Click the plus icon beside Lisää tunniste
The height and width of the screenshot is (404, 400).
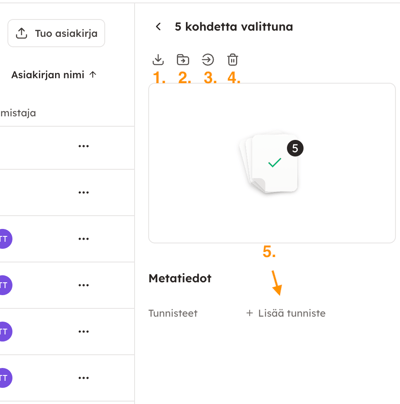(249, 313)
